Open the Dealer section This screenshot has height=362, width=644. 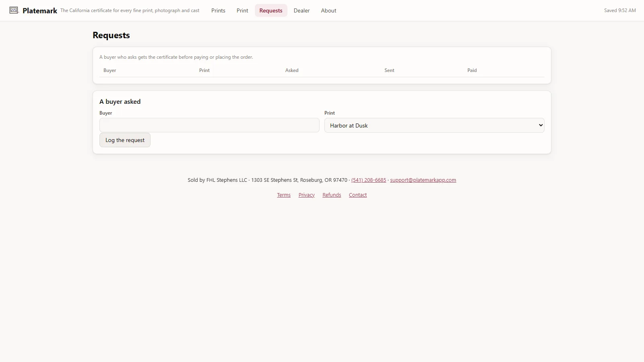pyautogui.click(x=302, y=10)
